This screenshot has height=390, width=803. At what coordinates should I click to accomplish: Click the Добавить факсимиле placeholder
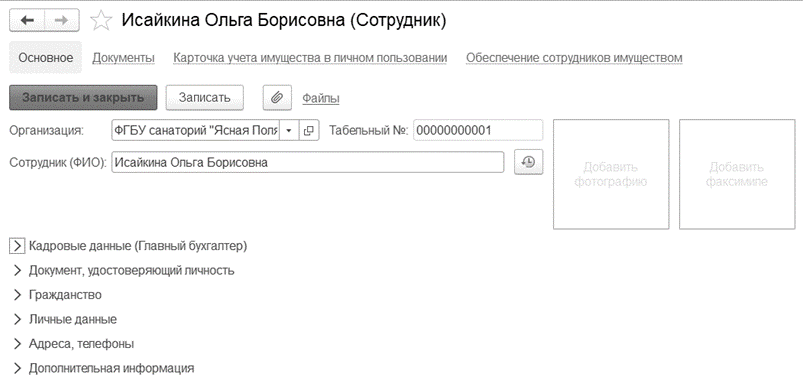pos(737,174)
